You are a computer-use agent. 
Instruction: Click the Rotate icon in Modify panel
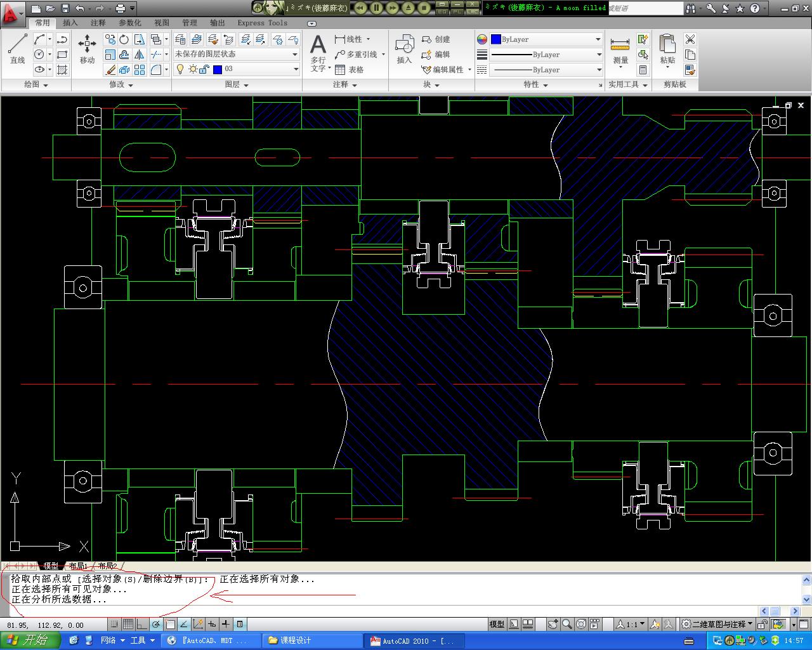click(124, 39)
